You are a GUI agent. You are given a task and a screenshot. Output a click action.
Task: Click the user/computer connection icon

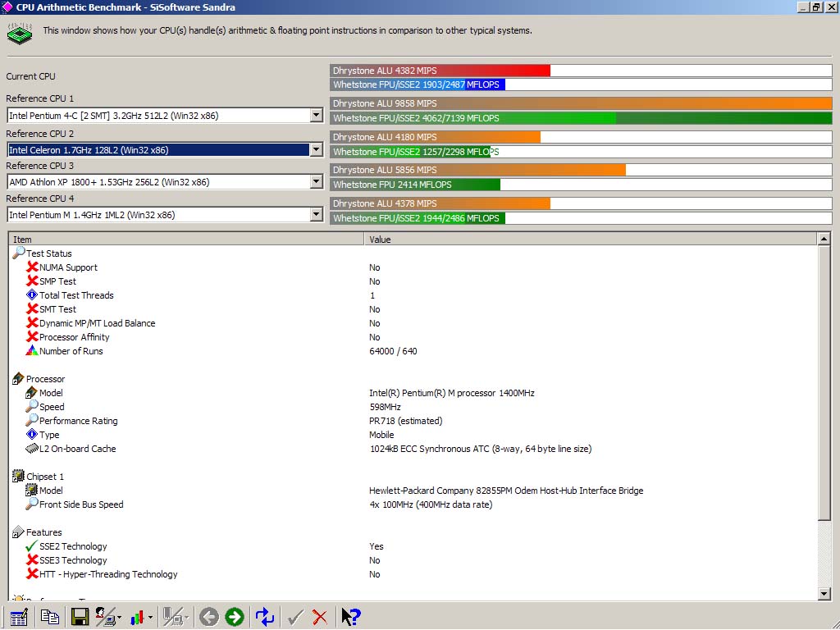click(x=106, y=617)
